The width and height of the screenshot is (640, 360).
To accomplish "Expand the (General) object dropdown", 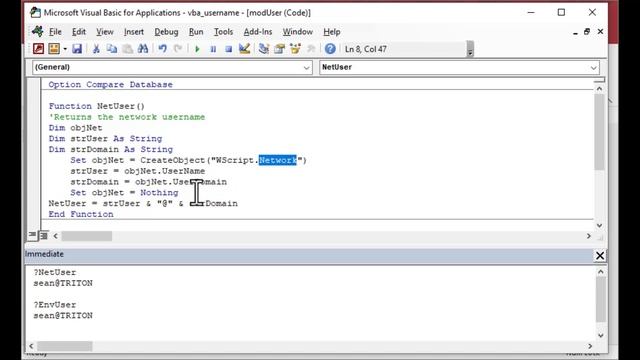I will (x=307, y=68).
